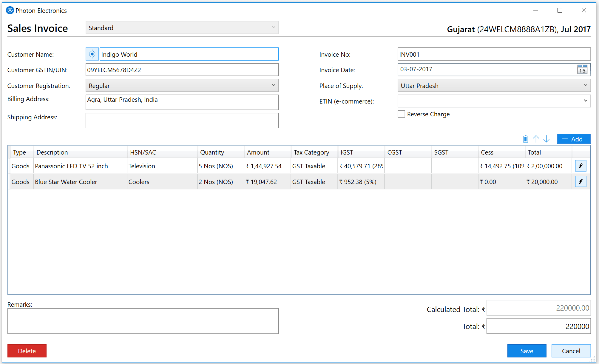
Task: Click the Cancel button
Action: click(571, 351)
